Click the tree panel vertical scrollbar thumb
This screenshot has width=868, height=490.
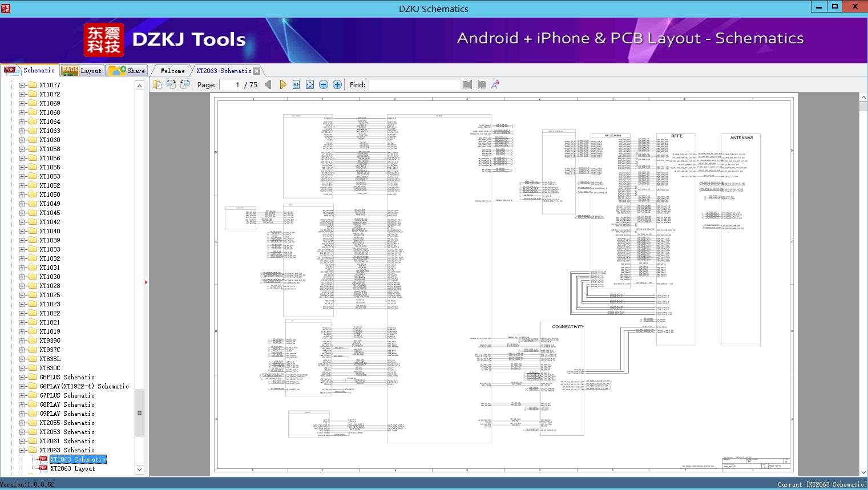(139, 413)
